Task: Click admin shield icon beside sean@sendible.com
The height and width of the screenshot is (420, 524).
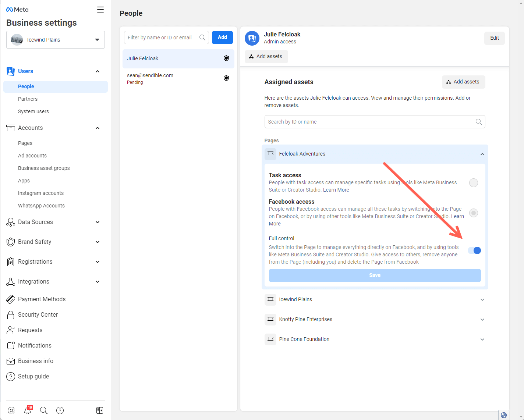Action: [x=226, y=78]
